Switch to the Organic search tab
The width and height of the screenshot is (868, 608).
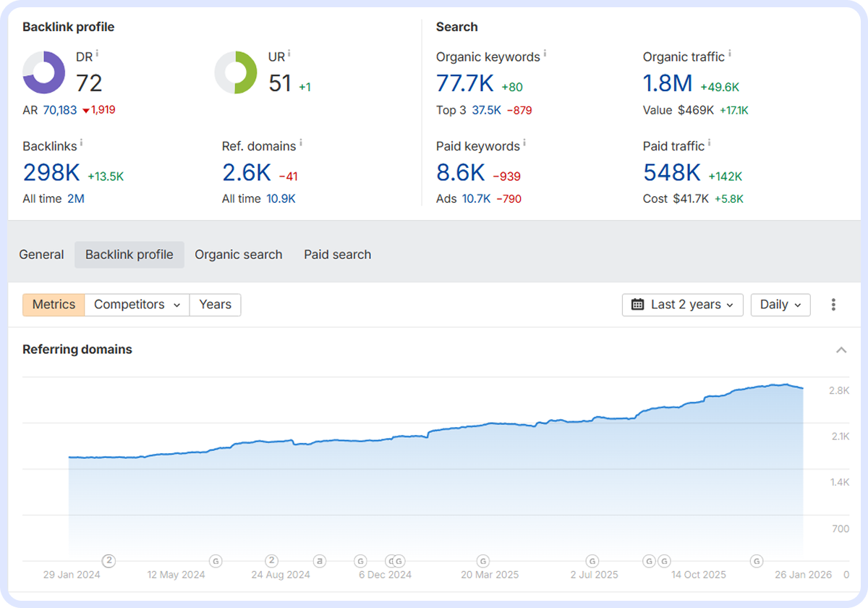point(238,255)
